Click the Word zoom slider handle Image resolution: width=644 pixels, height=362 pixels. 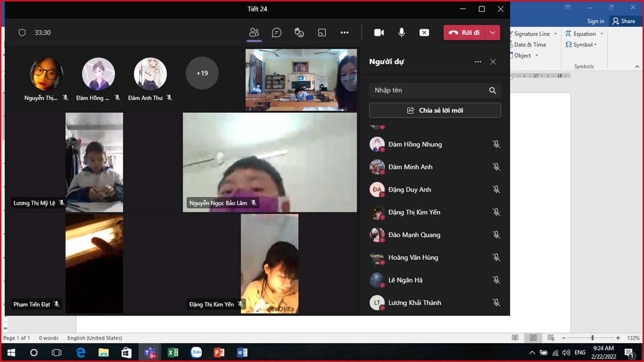592,338
